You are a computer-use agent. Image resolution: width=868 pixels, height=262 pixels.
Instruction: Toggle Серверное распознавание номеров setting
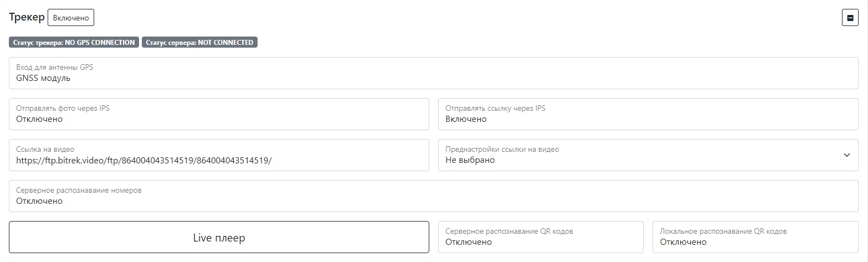[x=433, y=196]
